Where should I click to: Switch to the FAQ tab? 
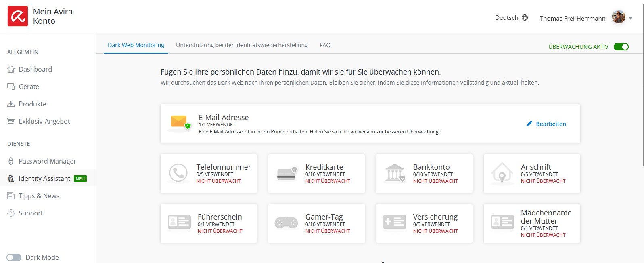click(325, 45)
